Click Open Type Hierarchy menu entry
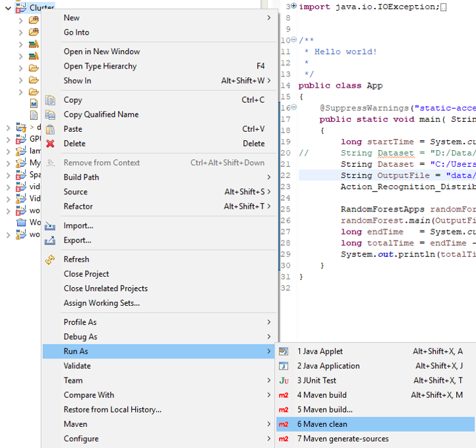The height and width of the screenshot is (448, 476). click(100, 67)
